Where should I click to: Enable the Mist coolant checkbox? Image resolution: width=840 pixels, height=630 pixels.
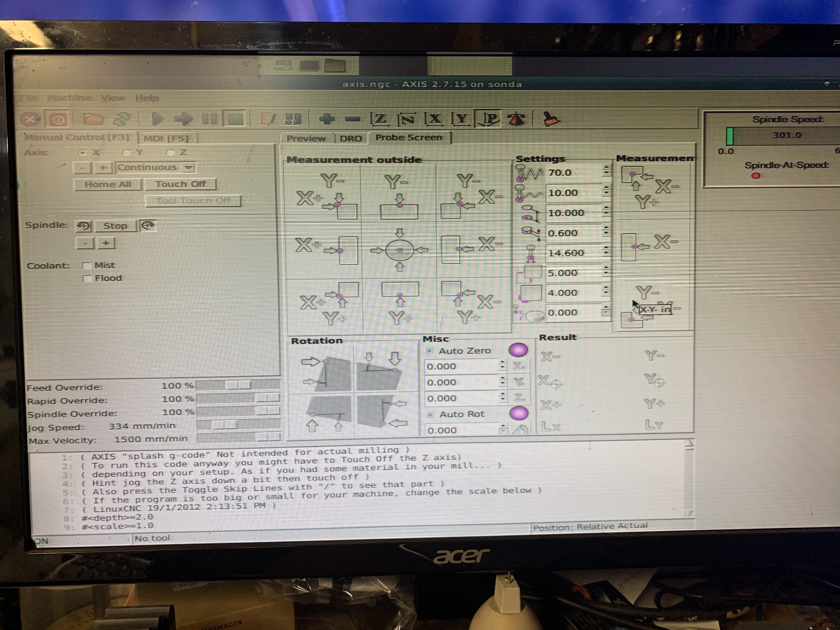[87, 265]
